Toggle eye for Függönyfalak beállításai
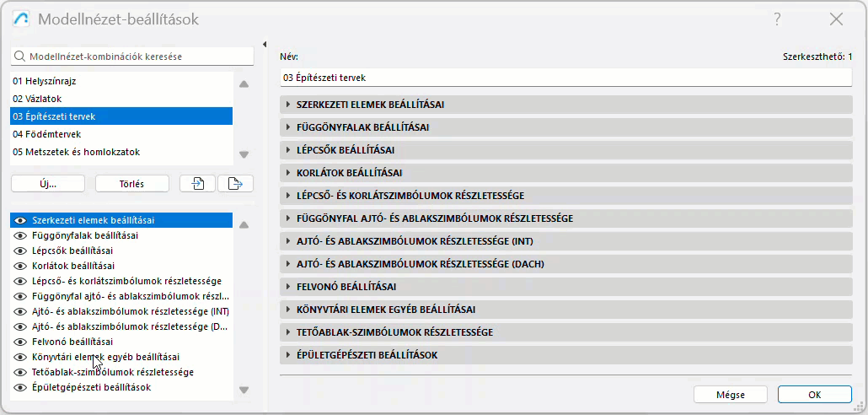 tap(20, 236)
